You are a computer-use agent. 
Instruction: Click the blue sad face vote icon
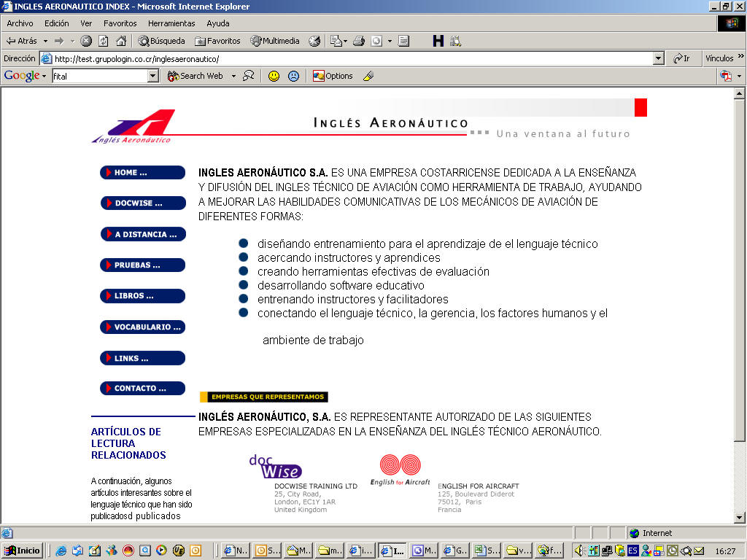294,76
